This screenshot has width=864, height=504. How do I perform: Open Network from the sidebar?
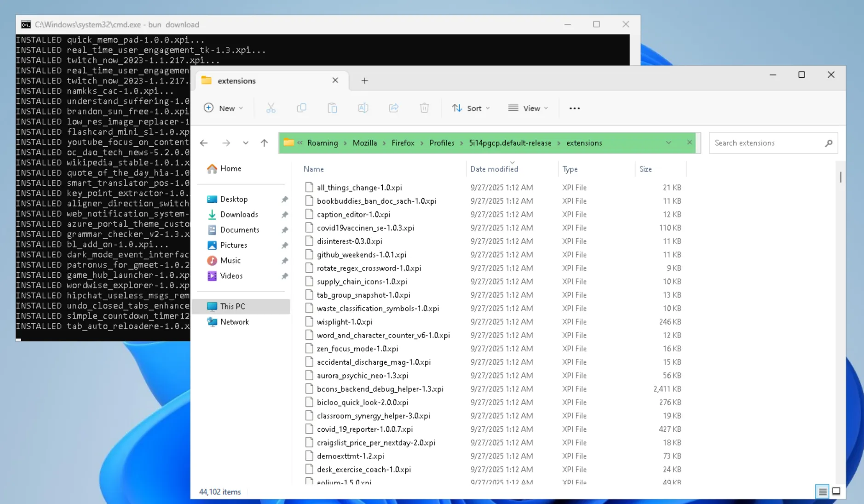[235, 321]
